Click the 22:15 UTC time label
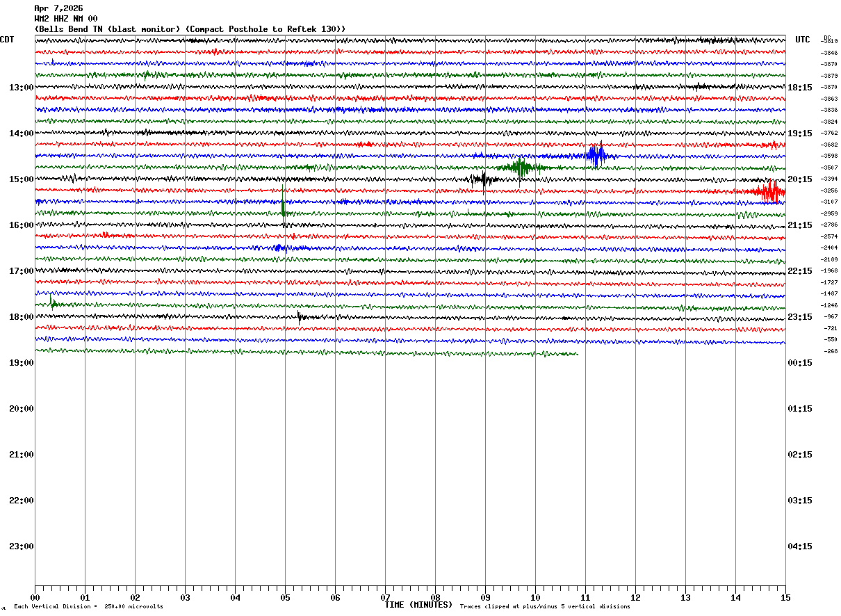 800,271
